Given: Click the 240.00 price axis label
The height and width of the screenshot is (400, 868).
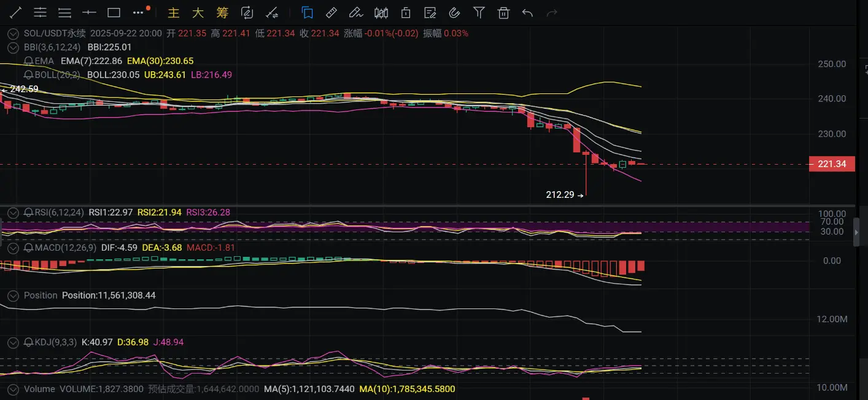Looking at the screenshot, I should [x=832, y=98].
